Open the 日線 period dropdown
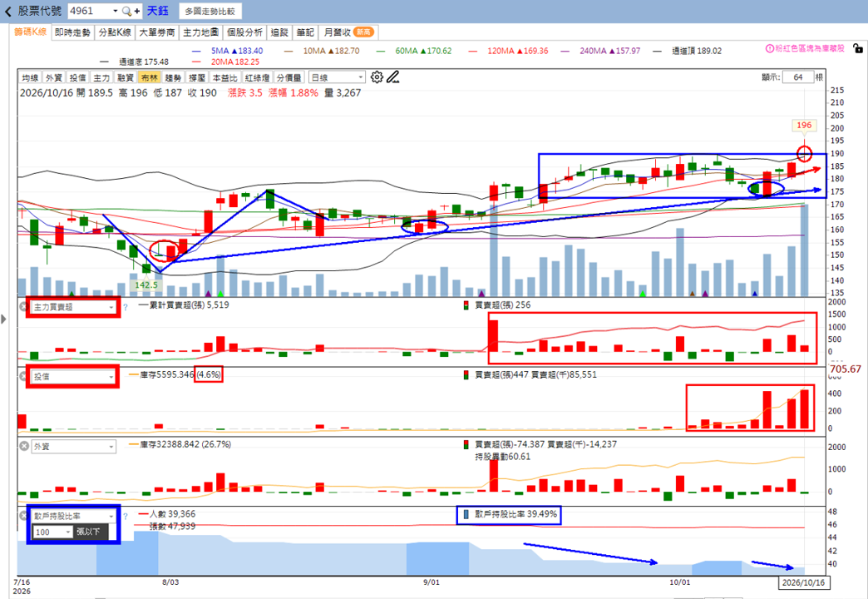 pyautogui.click(x=337, y=77)
